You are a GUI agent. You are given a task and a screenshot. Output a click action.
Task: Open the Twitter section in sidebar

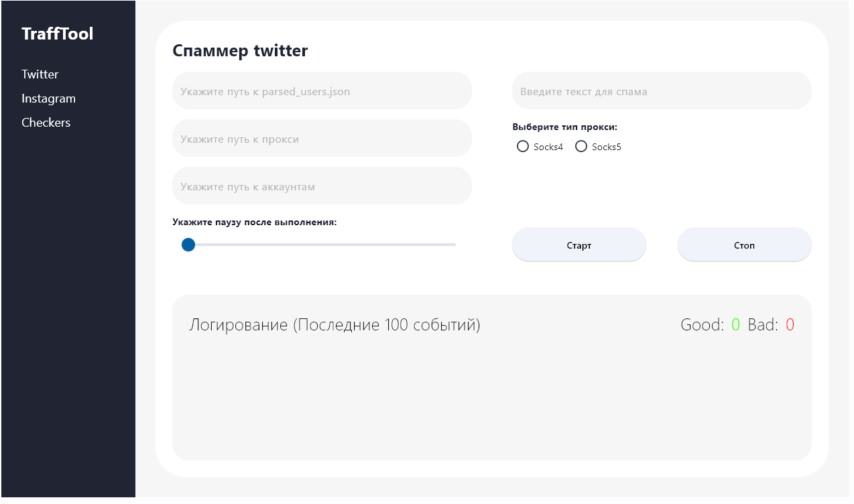pos(40,74)
